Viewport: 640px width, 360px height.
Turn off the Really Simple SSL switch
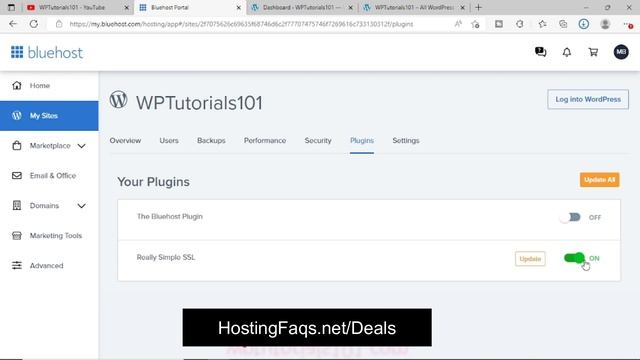tap(574, 258)
